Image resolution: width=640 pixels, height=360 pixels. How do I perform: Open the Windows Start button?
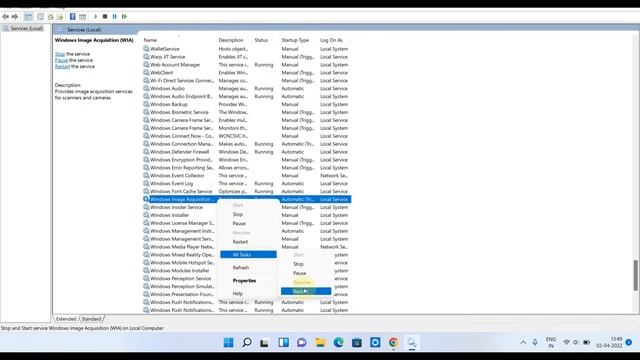point(229,342)
